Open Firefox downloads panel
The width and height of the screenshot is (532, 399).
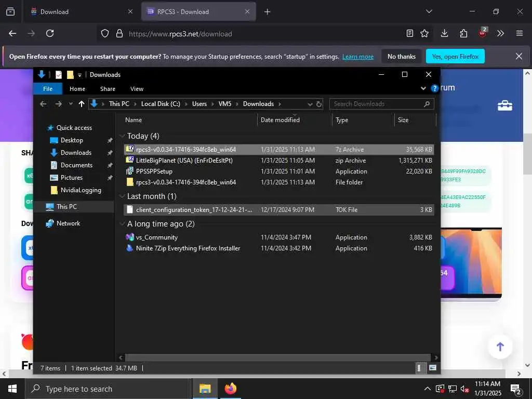click(445, 33)
